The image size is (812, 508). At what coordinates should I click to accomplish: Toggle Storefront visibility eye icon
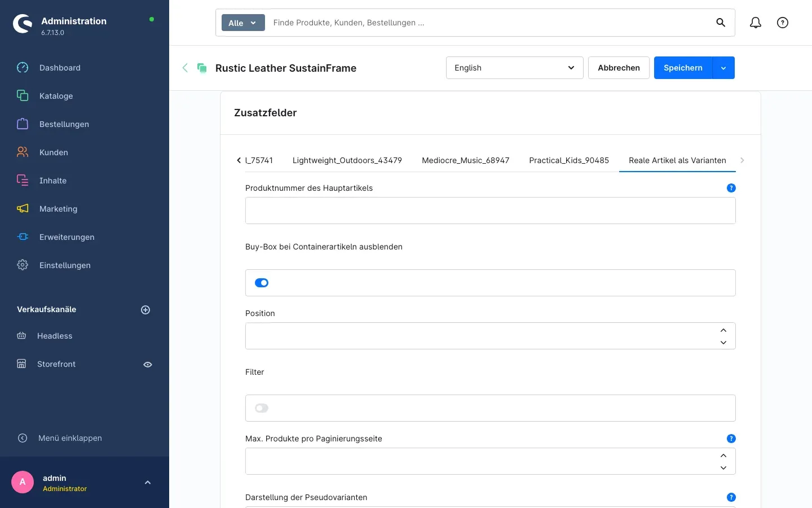pos(148,365)
